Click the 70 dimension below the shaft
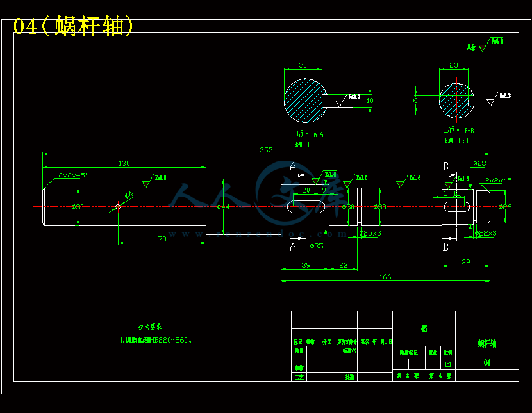 coord(163,239)
